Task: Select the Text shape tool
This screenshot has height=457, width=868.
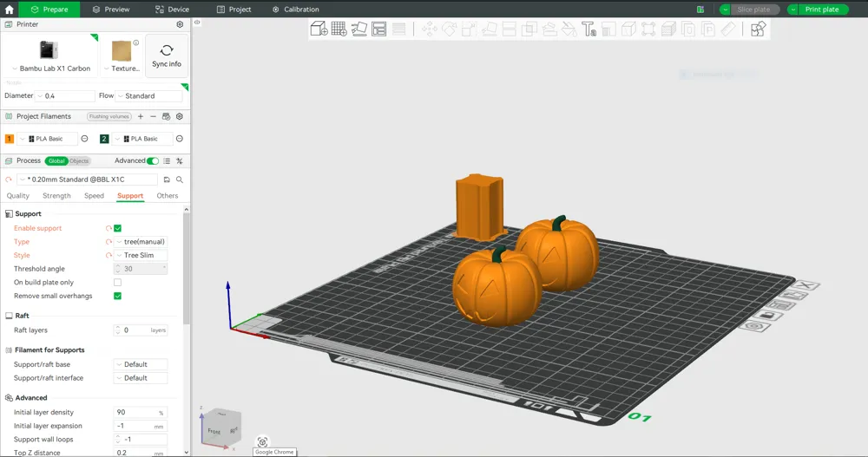Action: click(589, 29)
